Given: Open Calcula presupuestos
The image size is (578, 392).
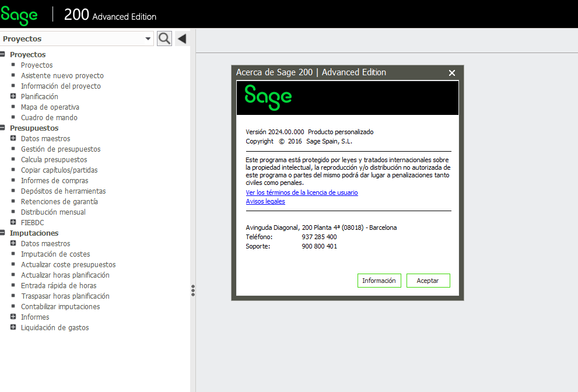Looking at the screenshot, I should pos(54,160).
